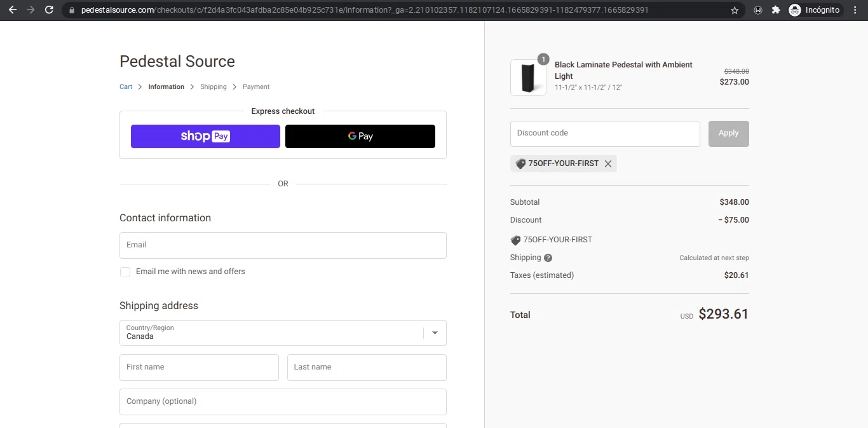Click the circular extension icon beside the star

tap(758, 10)
